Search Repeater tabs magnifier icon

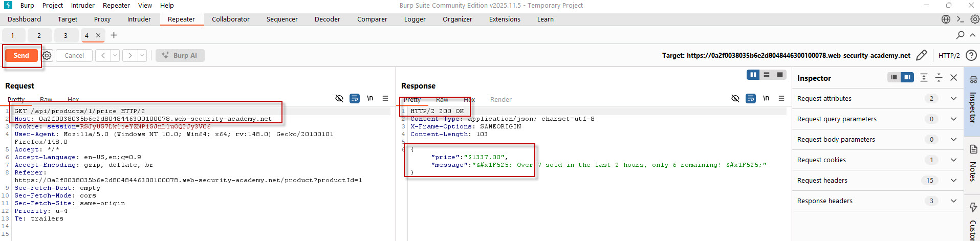click(960, 35)
